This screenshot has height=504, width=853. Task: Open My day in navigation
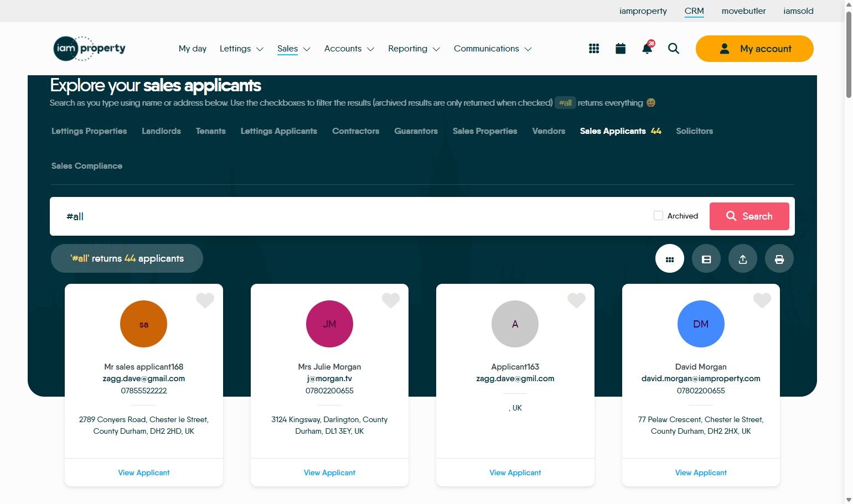pyautogui.click(x=193, y=49)
